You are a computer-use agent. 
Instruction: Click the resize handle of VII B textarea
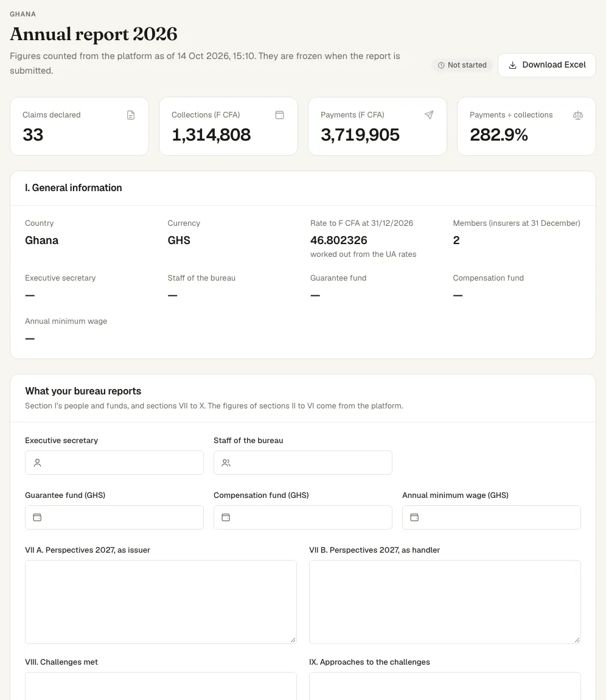click(577, 640)
